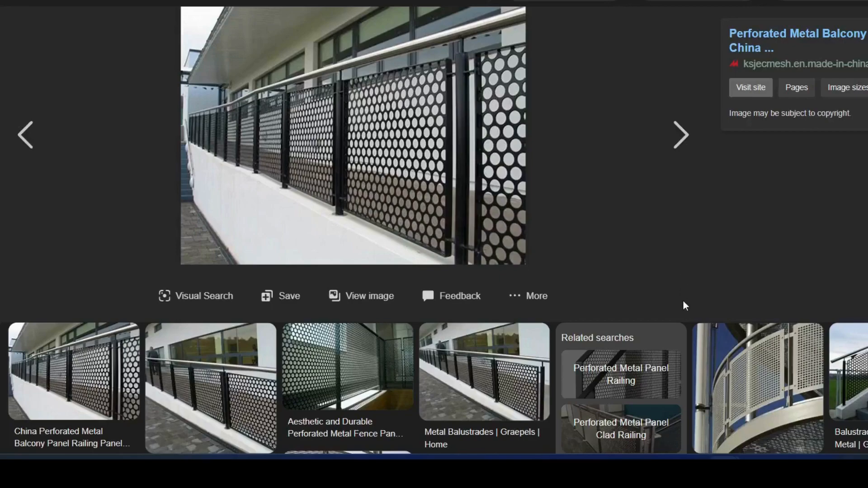Screen dimensions: 868x488
Task: Click the Image sizes option
Action: click(846, 87)
